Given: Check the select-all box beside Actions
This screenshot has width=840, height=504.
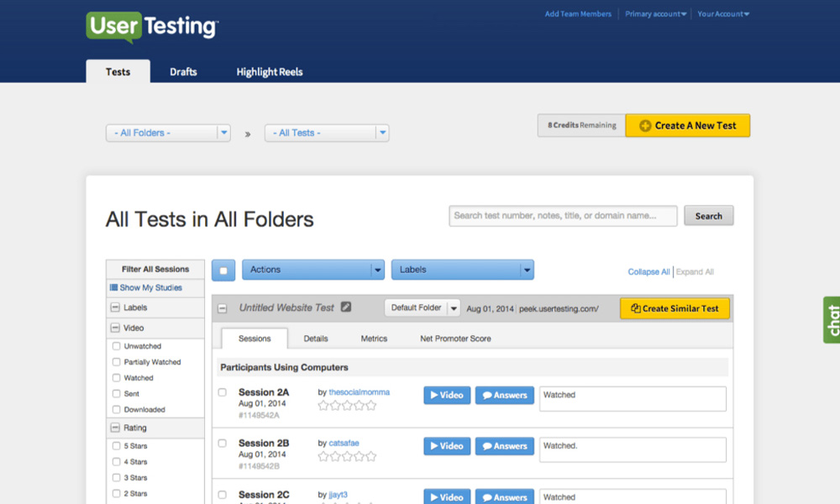Looking at the screenshot, I should pyautogui.click(x=222, y=269).
